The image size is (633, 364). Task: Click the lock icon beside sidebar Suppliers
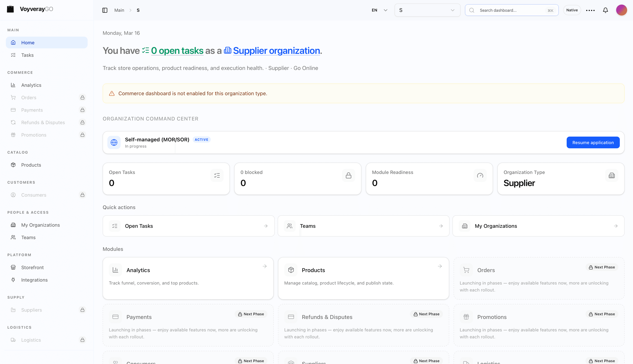click(82, 310)
